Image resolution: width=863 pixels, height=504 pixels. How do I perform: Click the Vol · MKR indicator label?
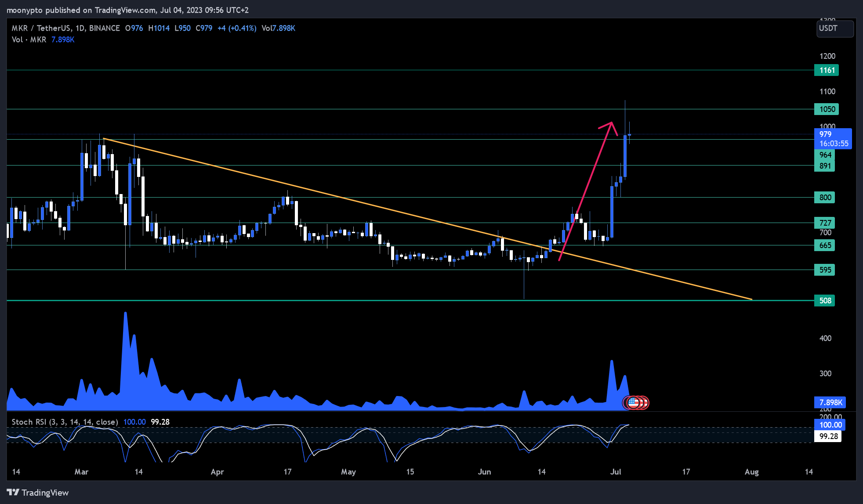click(x=29, y=40)
